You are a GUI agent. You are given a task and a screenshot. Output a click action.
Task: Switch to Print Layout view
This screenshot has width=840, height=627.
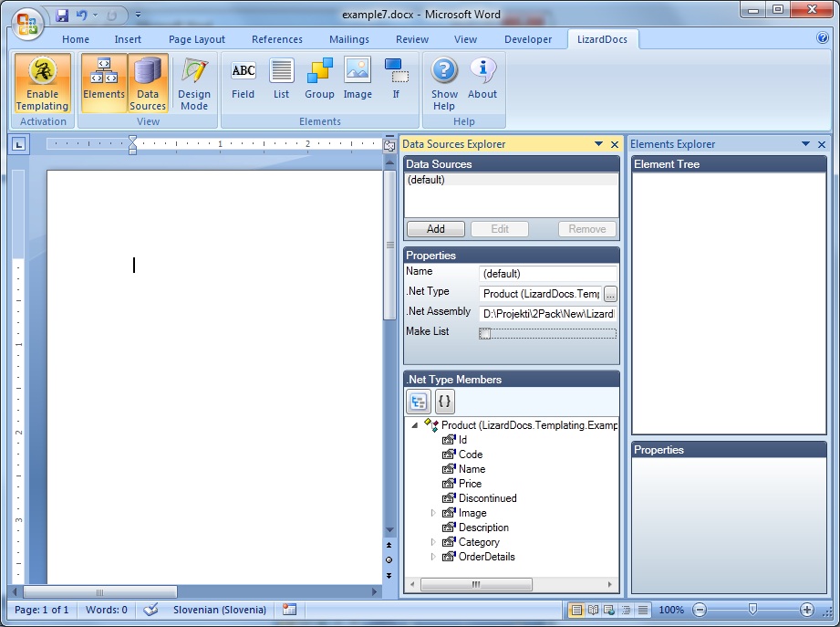pos(576,610)
